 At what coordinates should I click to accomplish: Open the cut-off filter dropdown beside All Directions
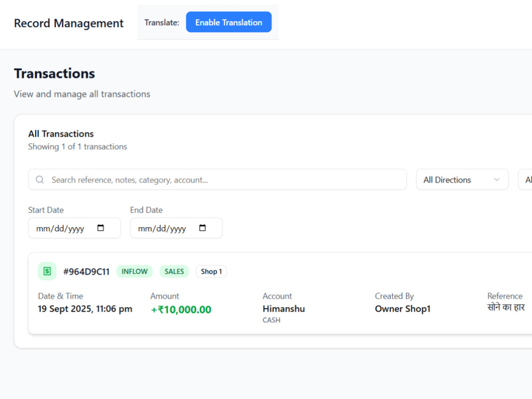pos(525,179)
